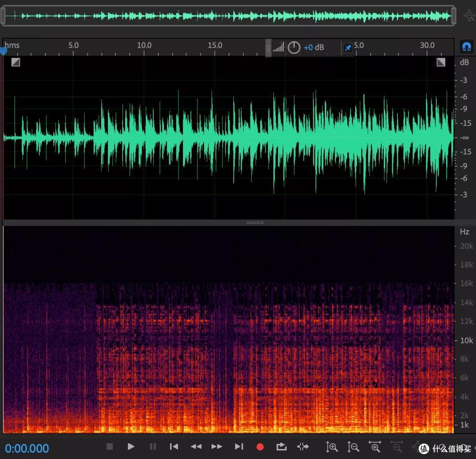Toggle Skip Selection icon
Image resolution: width=476 pixels, height=459 pixels.
(303, 447)
